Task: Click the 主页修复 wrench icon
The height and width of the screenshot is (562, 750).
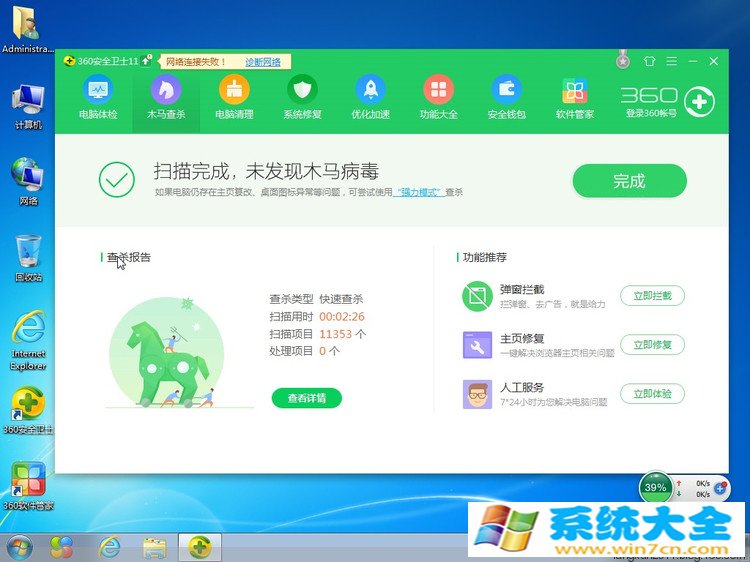Action: tap(477, 345)
